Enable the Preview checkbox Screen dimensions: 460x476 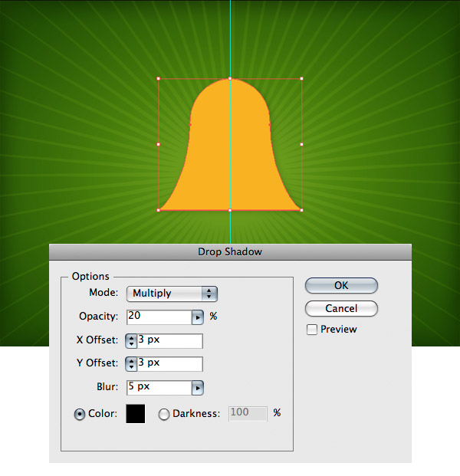[312, 330]
